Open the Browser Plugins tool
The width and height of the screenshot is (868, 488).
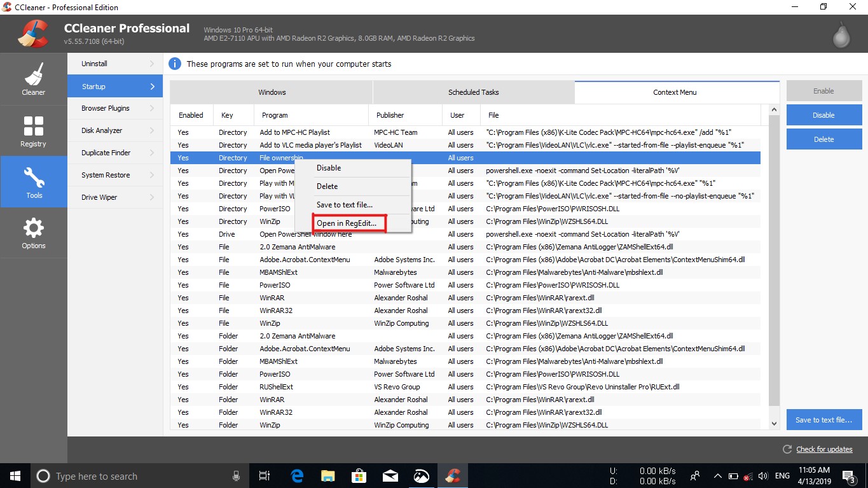point(115,108)
